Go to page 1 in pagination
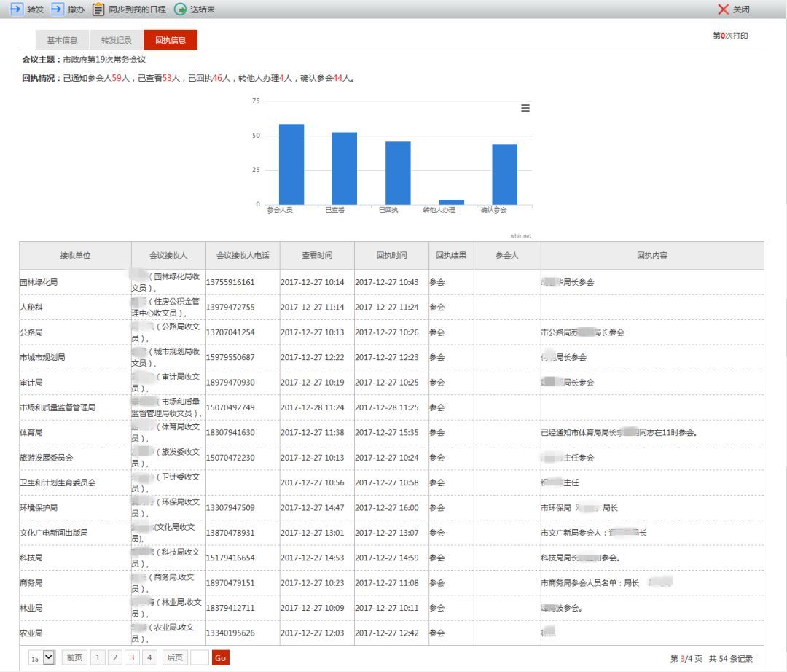The image size is (787, 672). click(98, 657)
